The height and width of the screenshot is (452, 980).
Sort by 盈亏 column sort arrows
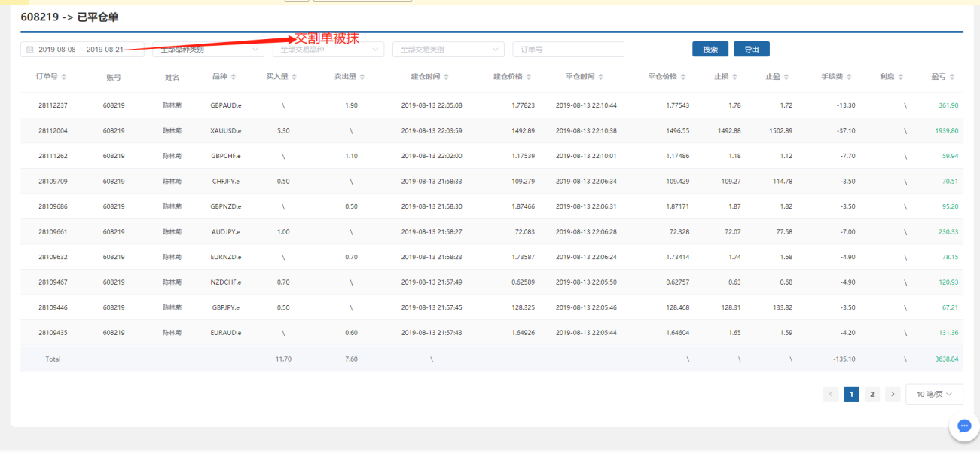pos(953,77)
